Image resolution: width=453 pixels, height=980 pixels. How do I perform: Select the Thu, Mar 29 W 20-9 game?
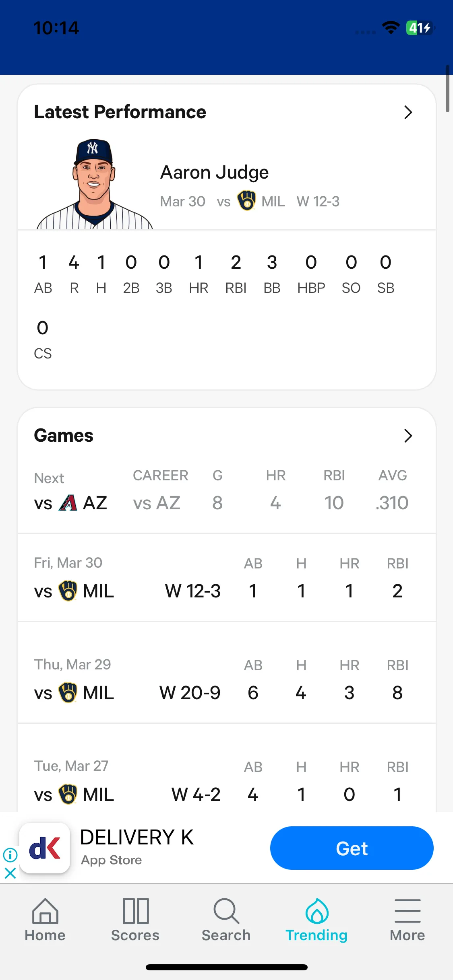pos(227,673)
